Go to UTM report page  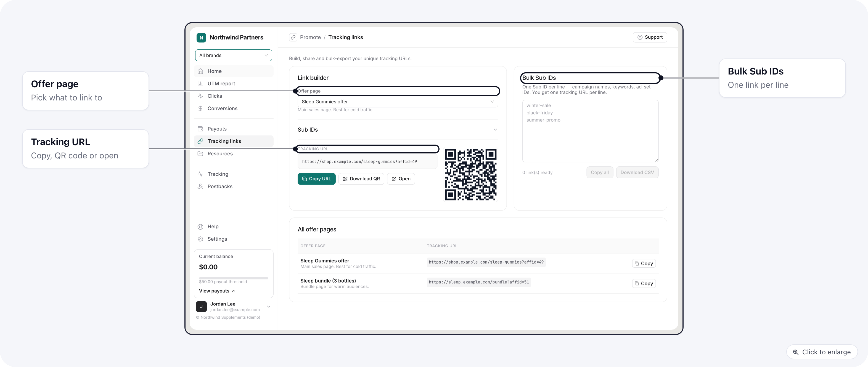(234, 84)
